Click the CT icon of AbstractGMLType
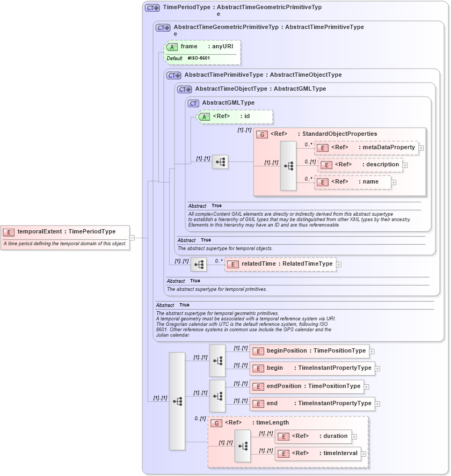This screenshot has height=476, width=451. (193, 102)
